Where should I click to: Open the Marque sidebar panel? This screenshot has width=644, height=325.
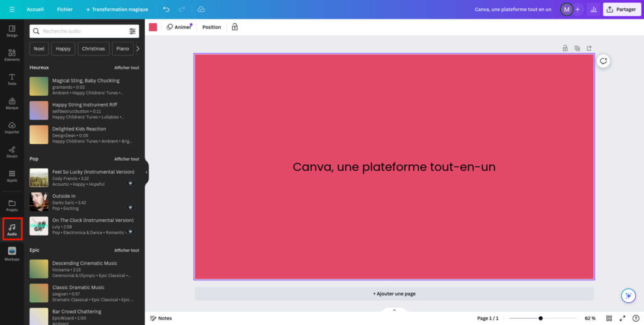tap(12, 103)
